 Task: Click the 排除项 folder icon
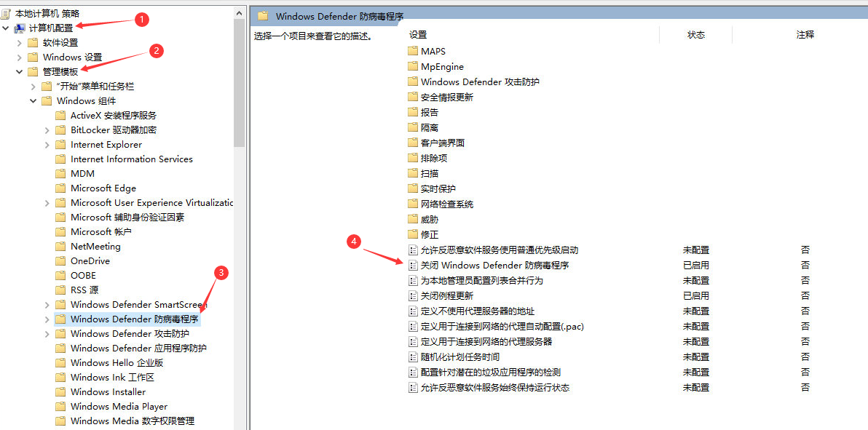[x=413, y=158]
